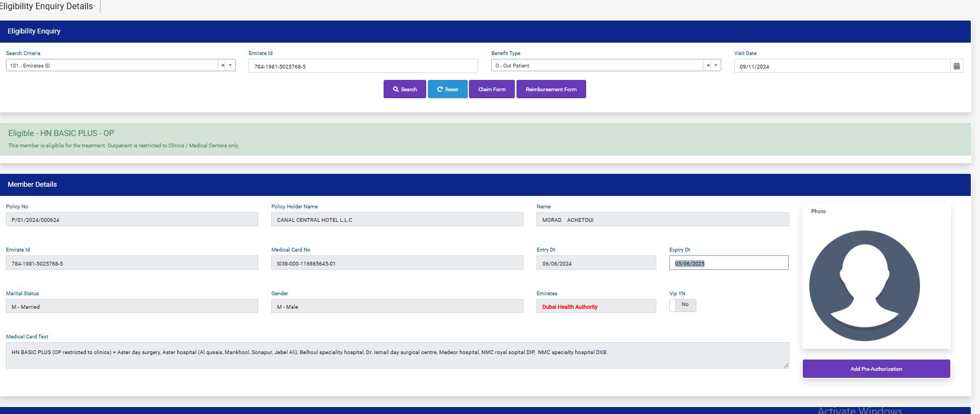
Task: Click the Expiry Dt field
Action: click(x=728, y=263)
